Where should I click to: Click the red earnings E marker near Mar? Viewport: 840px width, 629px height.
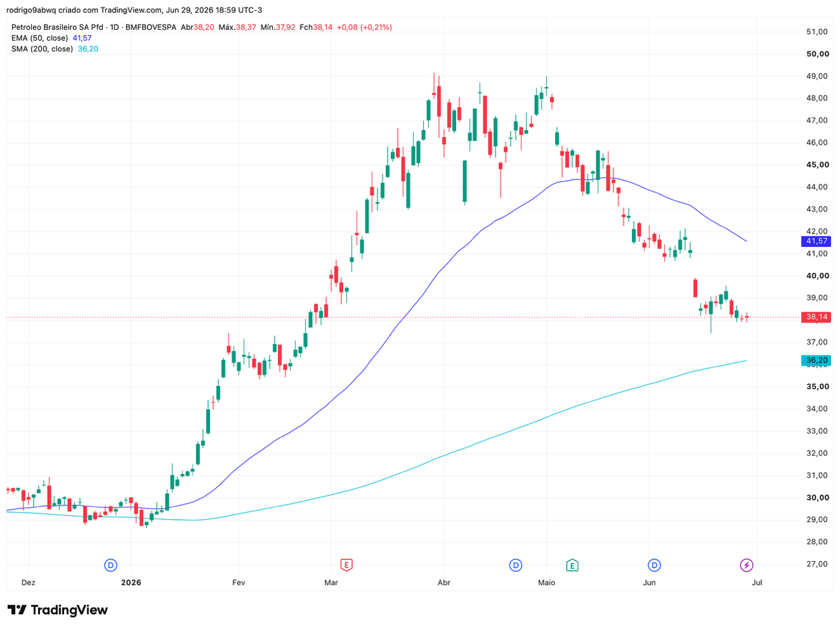click(346, 566)
